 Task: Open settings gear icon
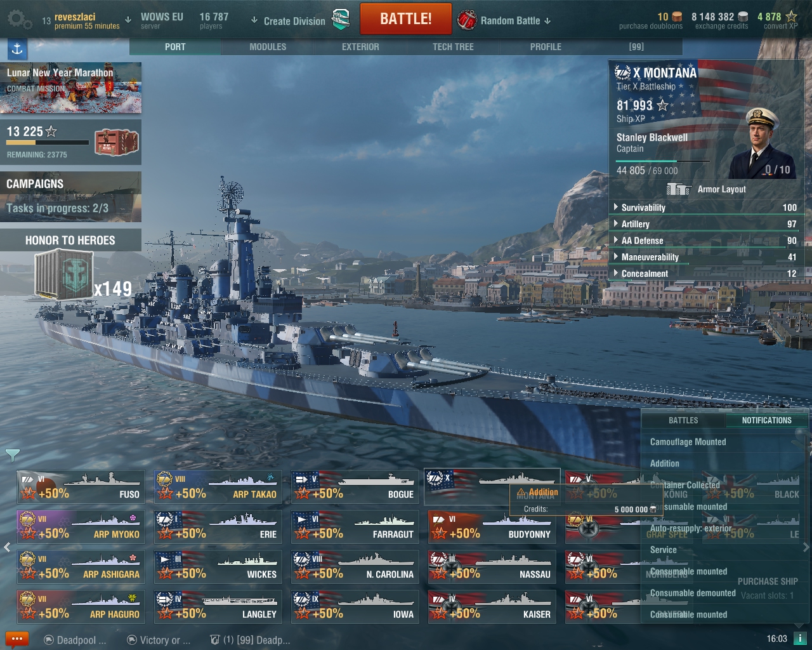pyautogui.click(x=19, y=20)
